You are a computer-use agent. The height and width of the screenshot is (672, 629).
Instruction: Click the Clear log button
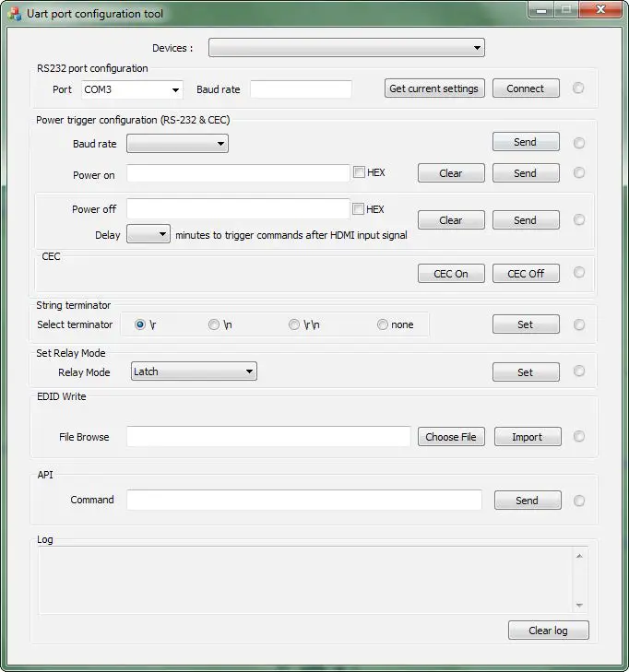pos(549,631)
